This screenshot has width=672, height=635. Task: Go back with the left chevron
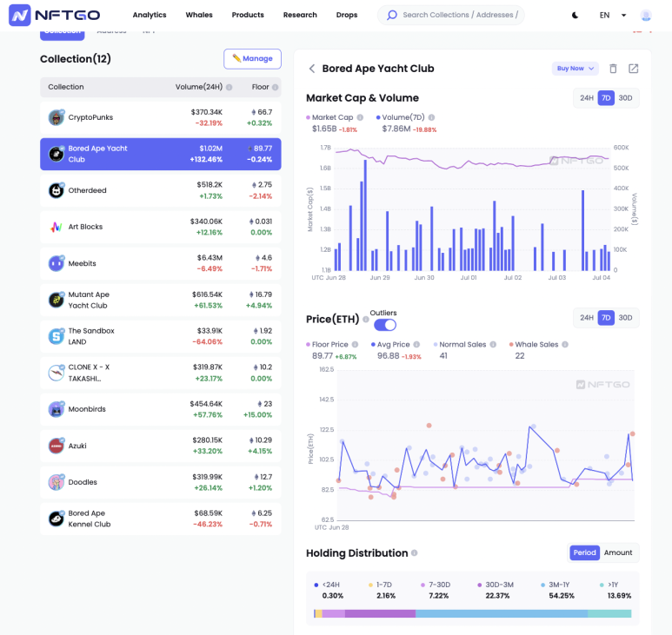click(x=312, y=69)
